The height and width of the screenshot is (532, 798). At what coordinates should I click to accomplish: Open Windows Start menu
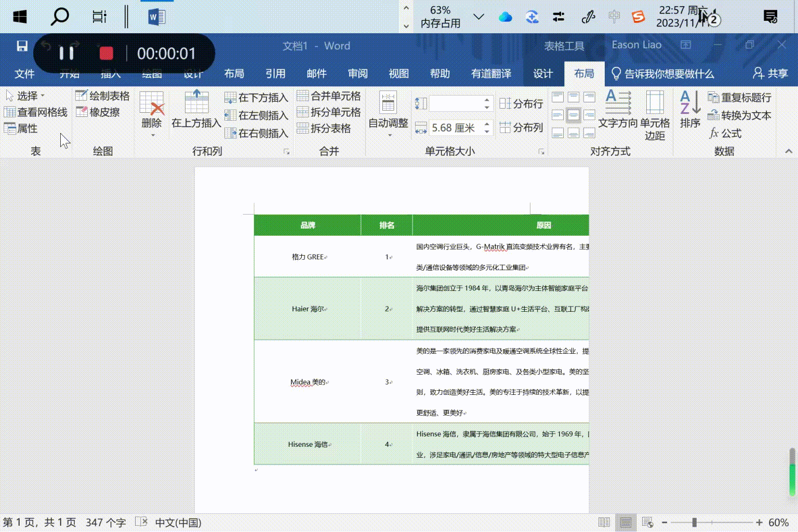[20, 17]
